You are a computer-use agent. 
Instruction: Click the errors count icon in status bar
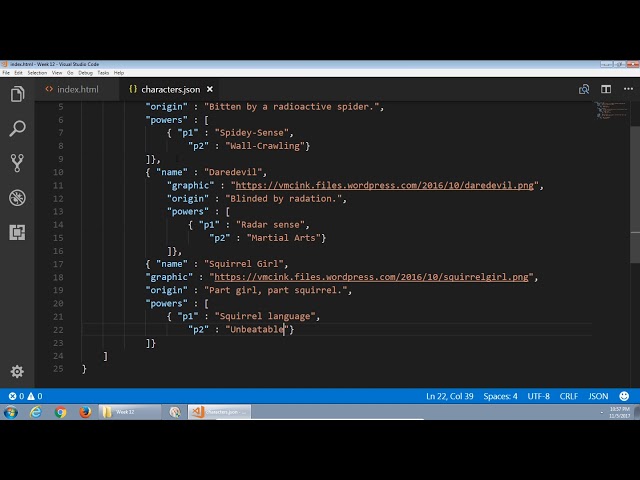[x=13, y=396]
